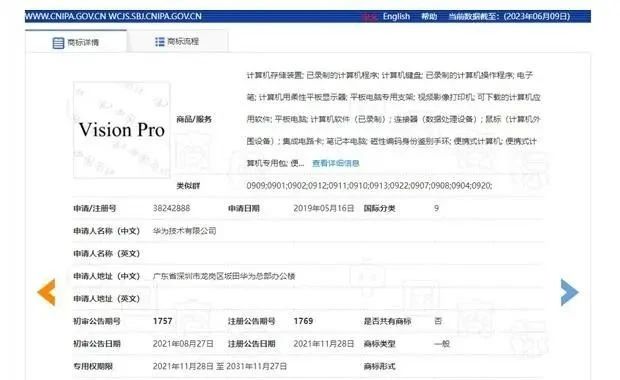620x380 pixels.
Task: Click the WWW.CNIPA.GOV.CN address text
Action: pos(66,16)
